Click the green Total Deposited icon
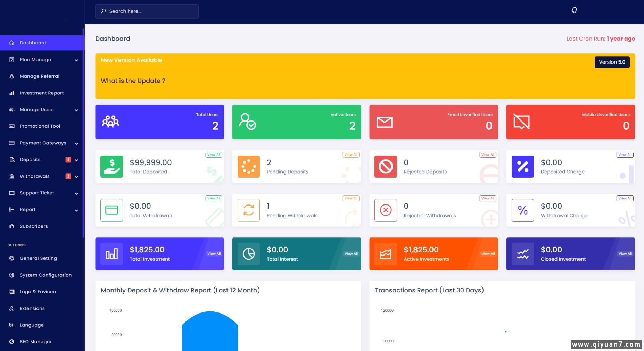644x351 pixels. point(112,167)
